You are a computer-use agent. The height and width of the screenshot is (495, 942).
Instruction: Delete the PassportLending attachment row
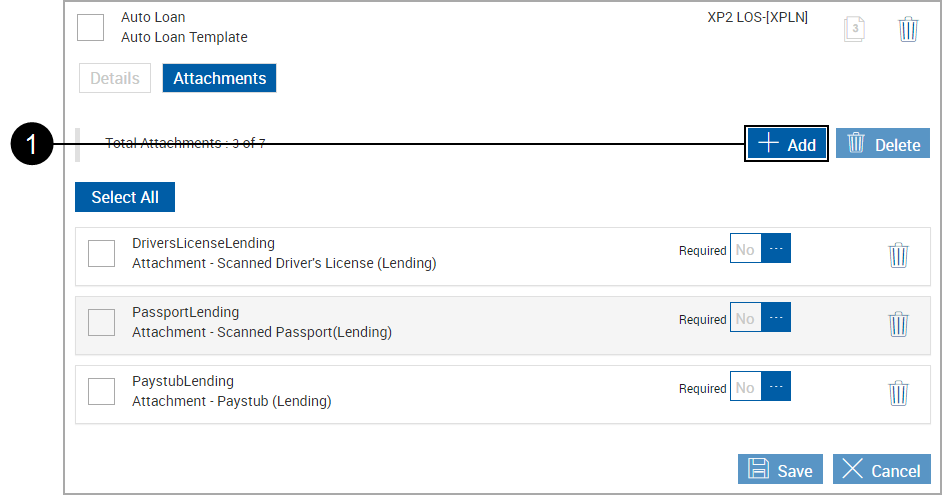[x=898, y=324]
